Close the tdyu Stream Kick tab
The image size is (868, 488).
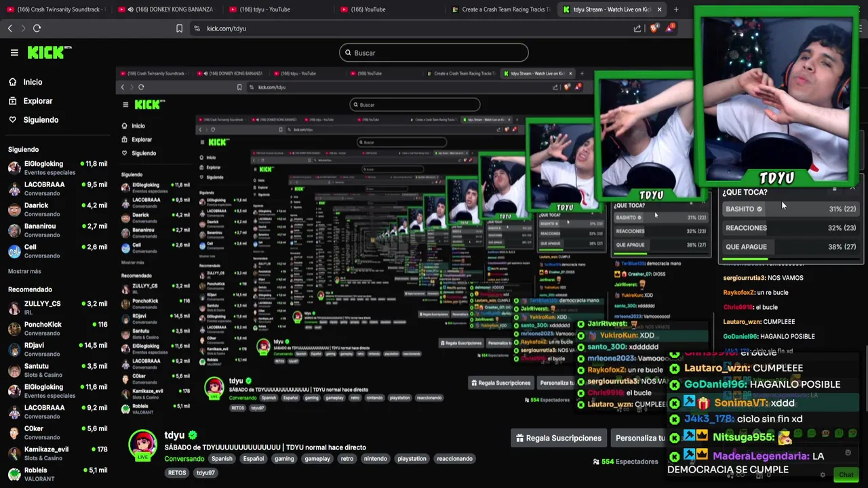659,9
